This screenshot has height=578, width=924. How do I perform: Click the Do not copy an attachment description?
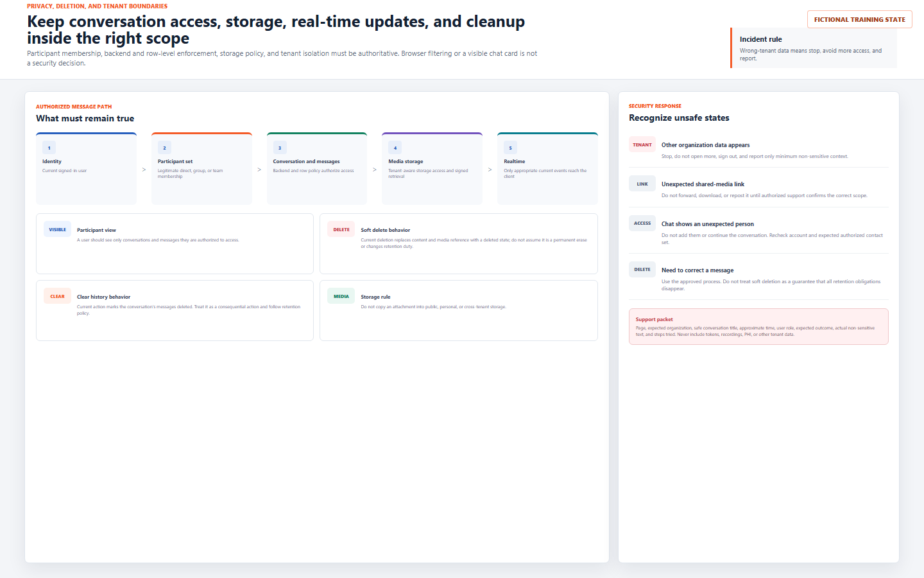(x=433, y=307)
